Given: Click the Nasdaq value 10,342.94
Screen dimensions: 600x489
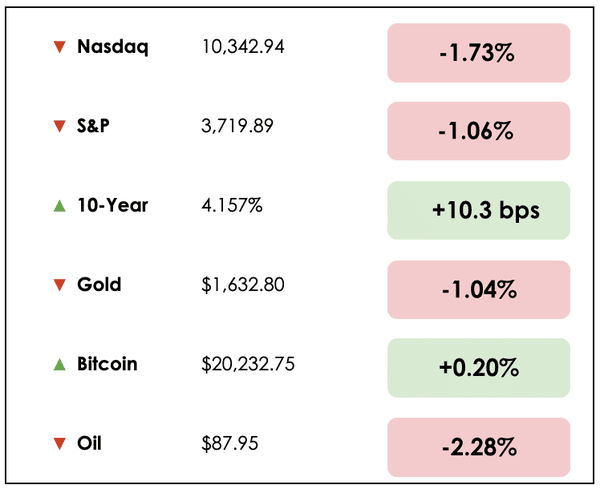Looking at the screenshot, I should (243, 47).
